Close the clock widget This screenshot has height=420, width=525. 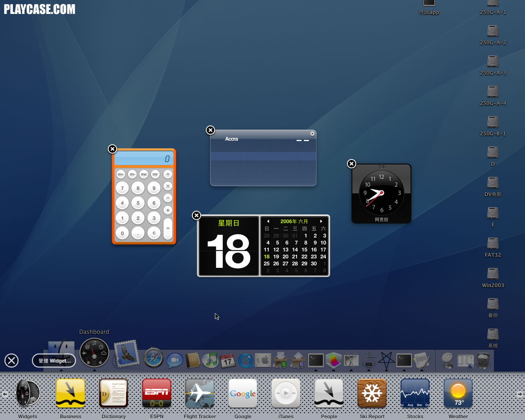click(352, 164)
